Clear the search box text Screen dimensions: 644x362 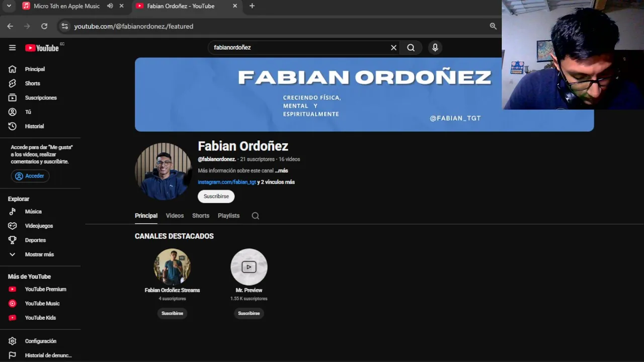click(x=393, y=48)
